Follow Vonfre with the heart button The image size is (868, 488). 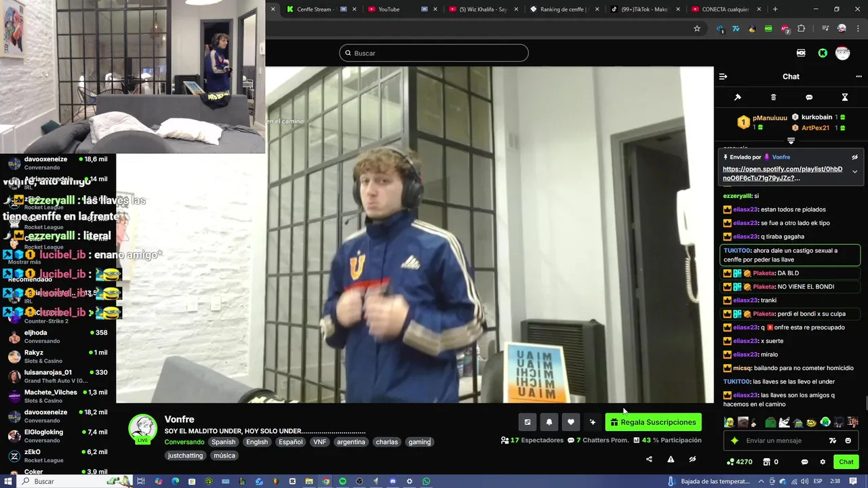pos(571,422)
